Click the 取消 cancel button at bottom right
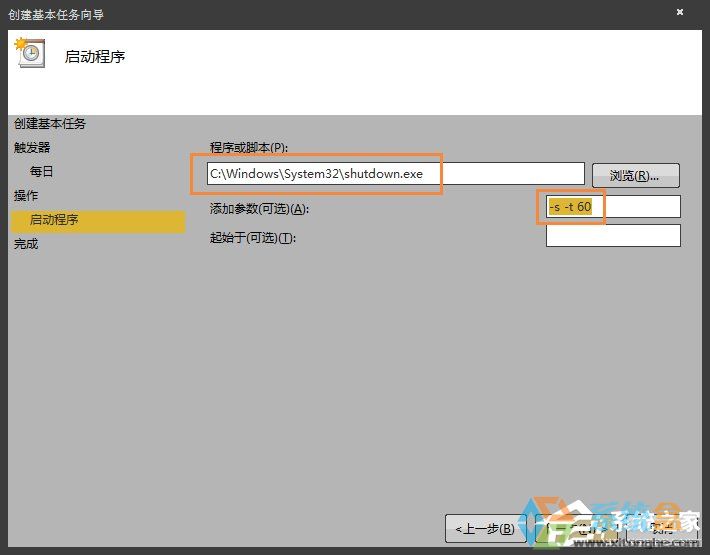 pyautogui.click(x=662, y=528)
